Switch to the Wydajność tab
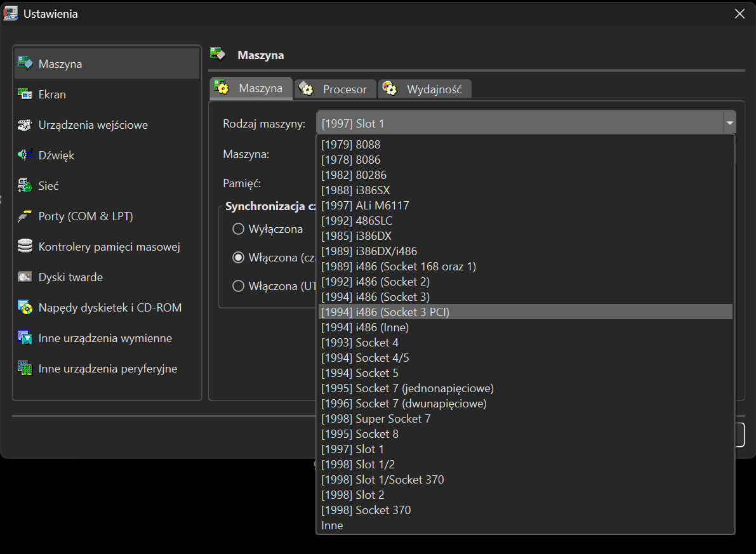Image resolution: width=756 pixels, height=554 pixels. pos(425,89)
